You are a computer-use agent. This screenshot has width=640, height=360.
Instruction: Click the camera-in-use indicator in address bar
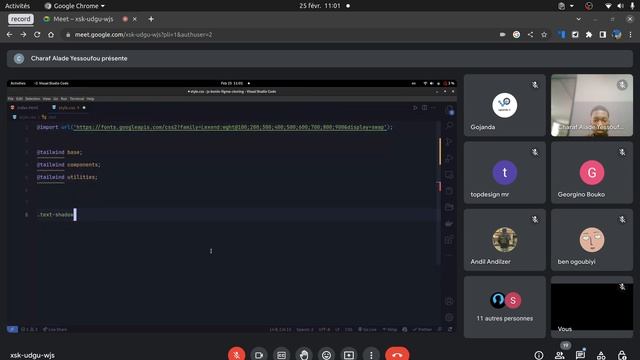point(502,35)
